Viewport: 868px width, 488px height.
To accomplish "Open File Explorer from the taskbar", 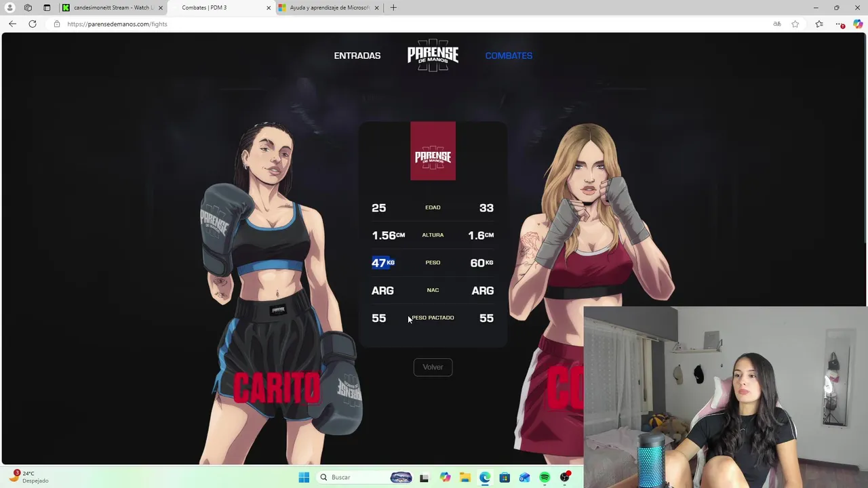I will [465, 477].
